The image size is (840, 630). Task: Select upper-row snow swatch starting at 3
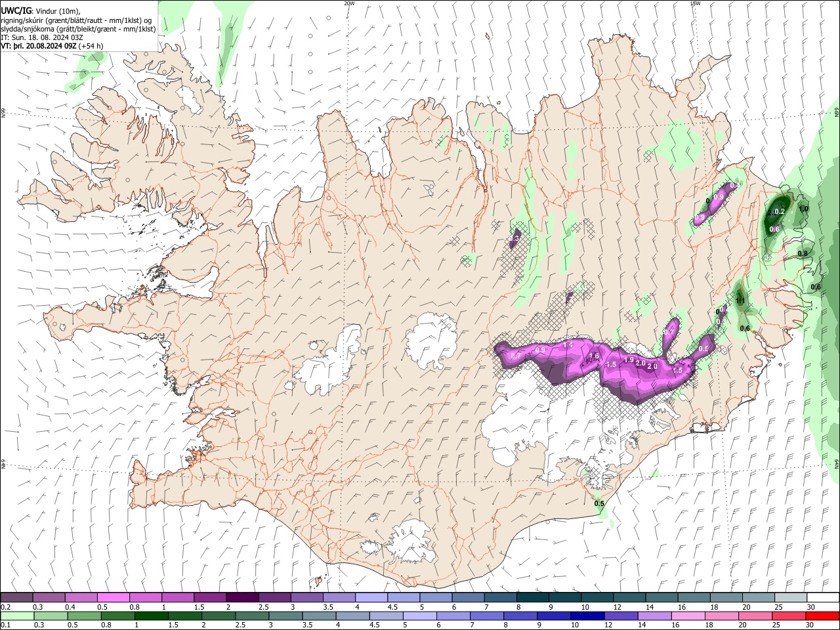pyautogui.click(x=306, y=597)
